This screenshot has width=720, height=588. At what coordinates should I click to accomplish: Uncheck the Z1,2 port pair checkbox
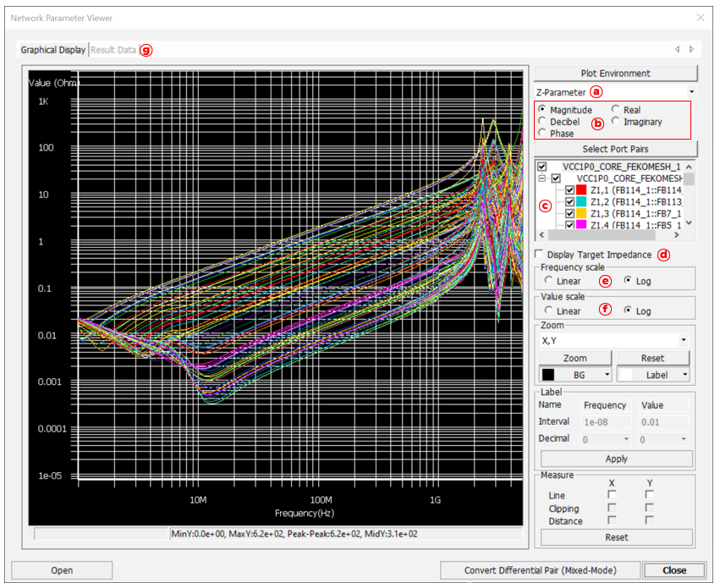click(x=569, y=203)
